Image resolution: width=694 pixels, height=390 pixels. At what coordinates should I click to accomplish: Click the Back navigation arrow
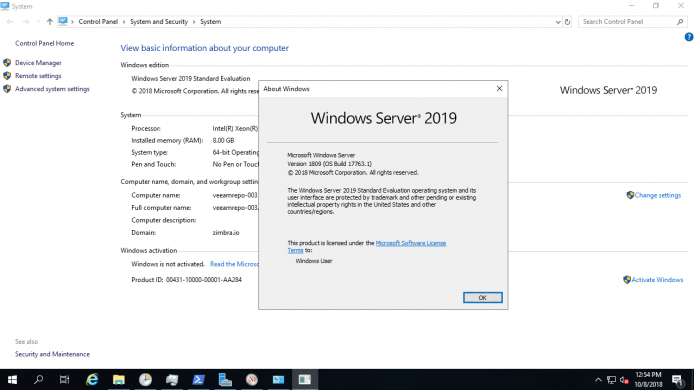tap(10, 22)
